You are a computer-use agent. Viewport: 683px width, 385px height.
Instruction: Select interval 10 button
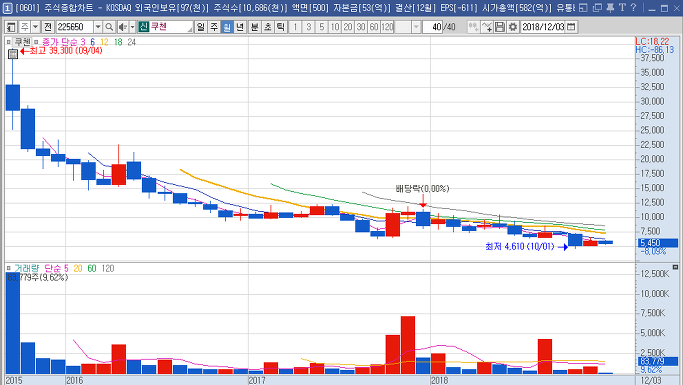[335, 27]
